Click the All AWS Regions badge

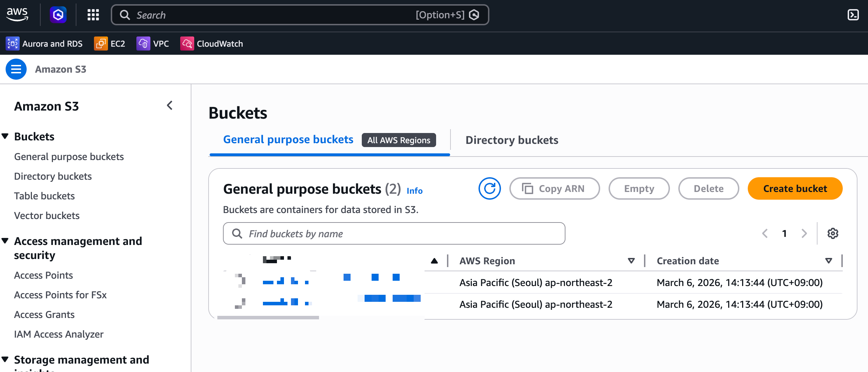coord(399,140)
